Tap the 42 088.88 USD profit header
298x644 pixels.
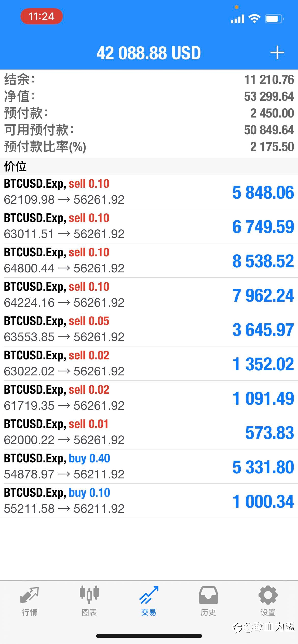point(149,53)
